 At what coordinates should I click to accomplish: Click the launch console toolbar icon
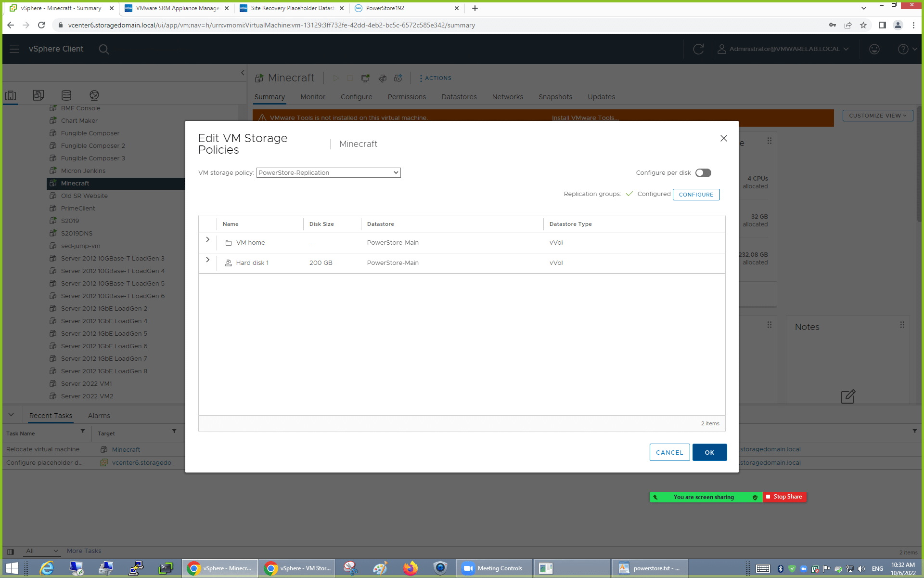click(x=366, y=78)
